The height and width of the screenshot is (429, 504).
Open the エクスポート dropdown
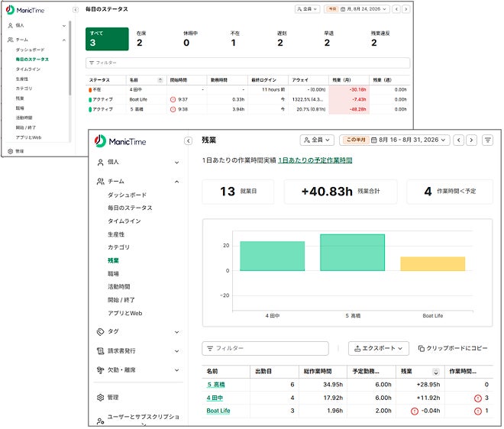pos(378,348)
